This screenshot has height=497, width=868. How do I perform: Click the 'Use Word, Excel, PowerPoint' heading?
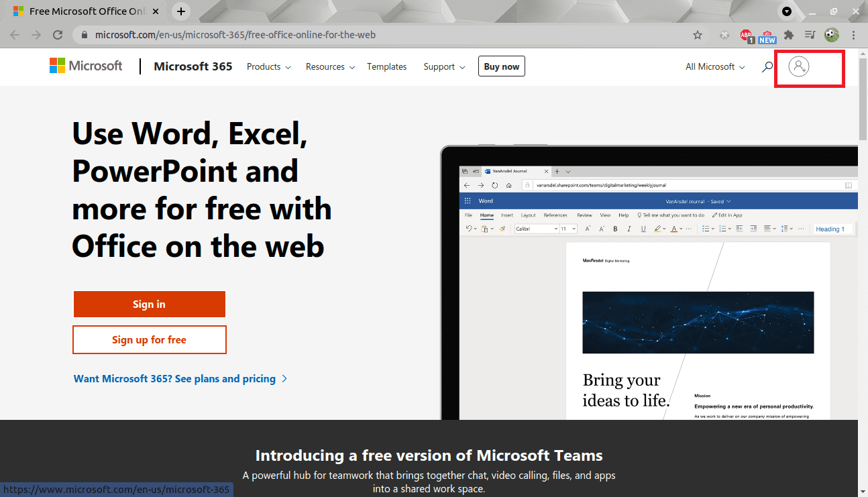click(x=202, y=190)
